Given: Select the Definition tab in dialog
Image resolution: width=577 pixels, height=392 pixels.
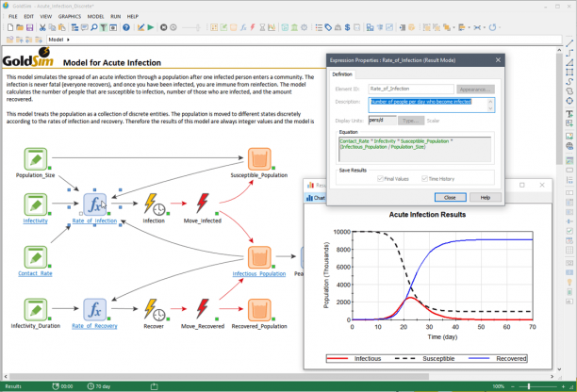Looking at the screenshot, I should 342,74.
